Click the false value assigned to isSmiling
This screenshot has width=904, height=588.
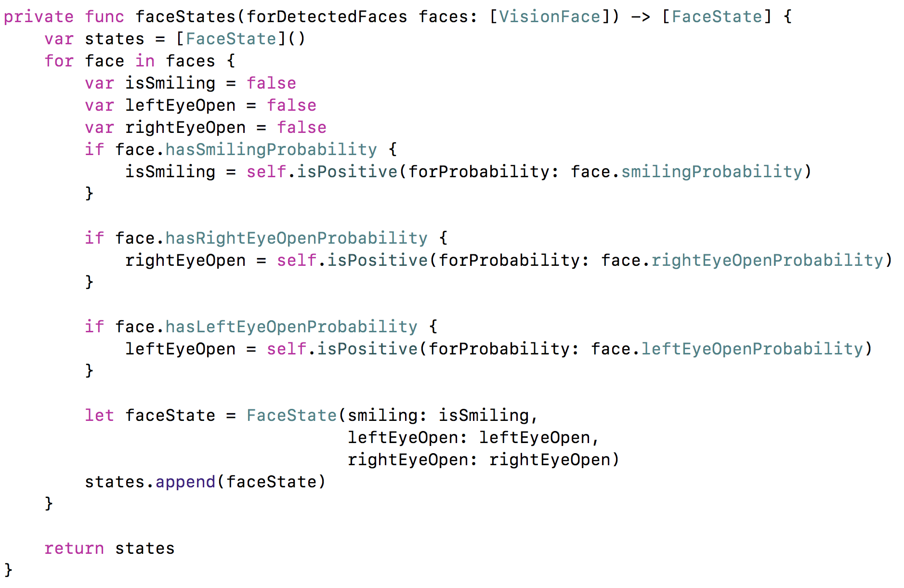pos(271,83)
